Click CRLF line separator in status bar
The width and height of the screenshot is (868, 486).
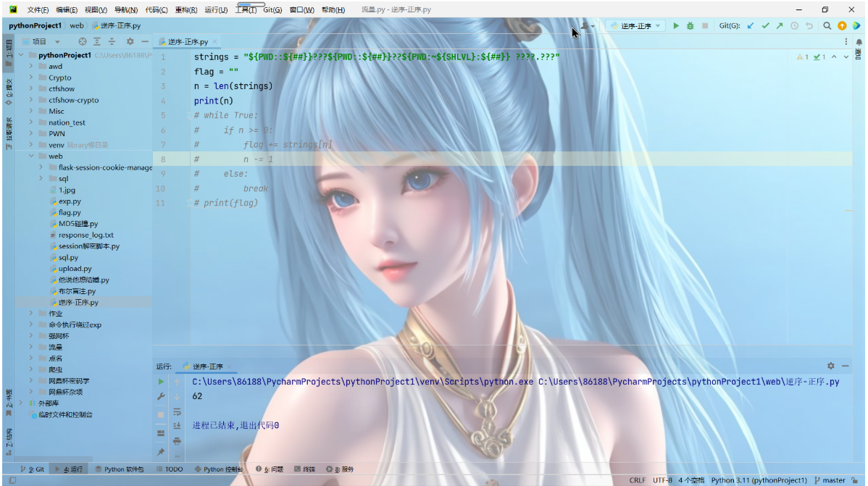pyautogui.click(x=637, y=480)
